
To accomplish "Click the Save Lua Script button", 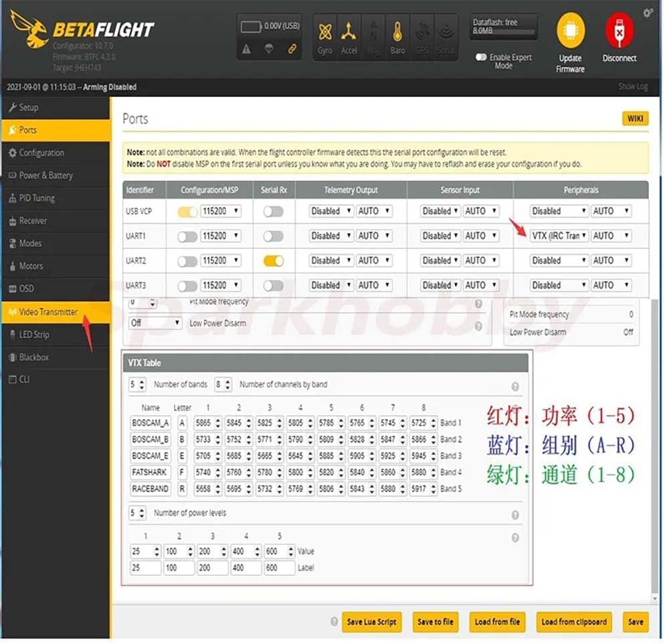I will pyautogui.click(x=371, y=622).
